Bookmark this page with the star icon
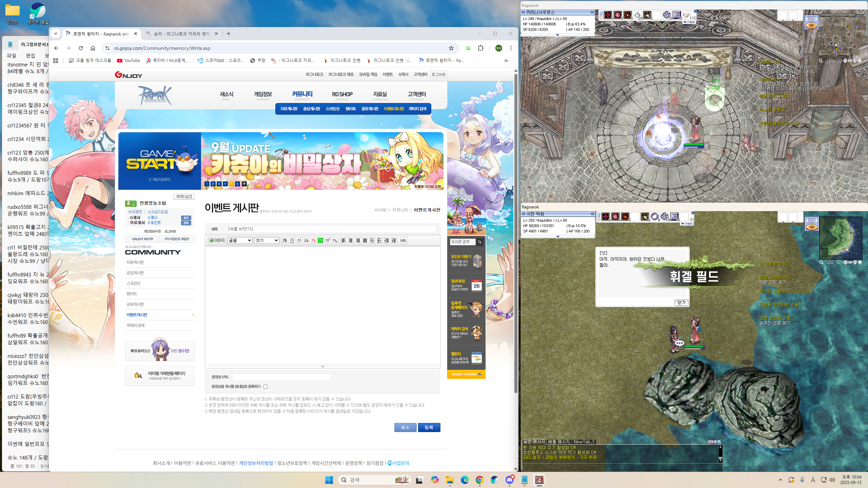Viewport: 868px width, 488px height. (x=451, y=48)
